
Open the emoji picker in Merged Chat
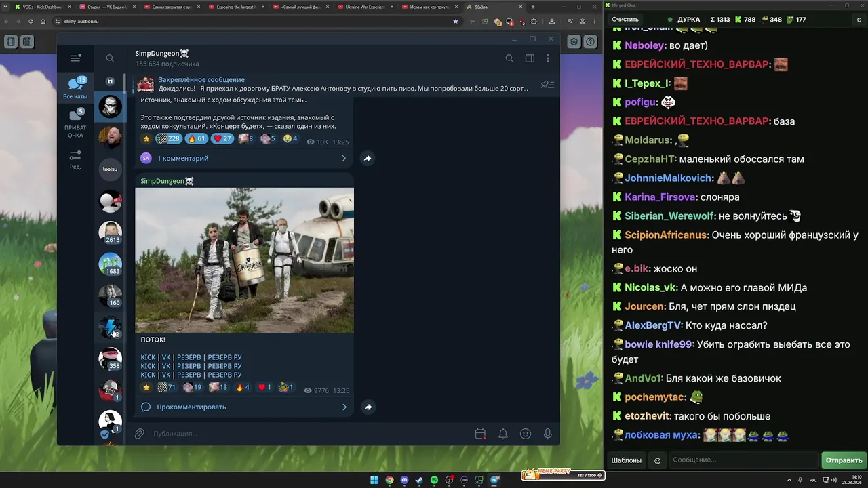coord(657,460)
